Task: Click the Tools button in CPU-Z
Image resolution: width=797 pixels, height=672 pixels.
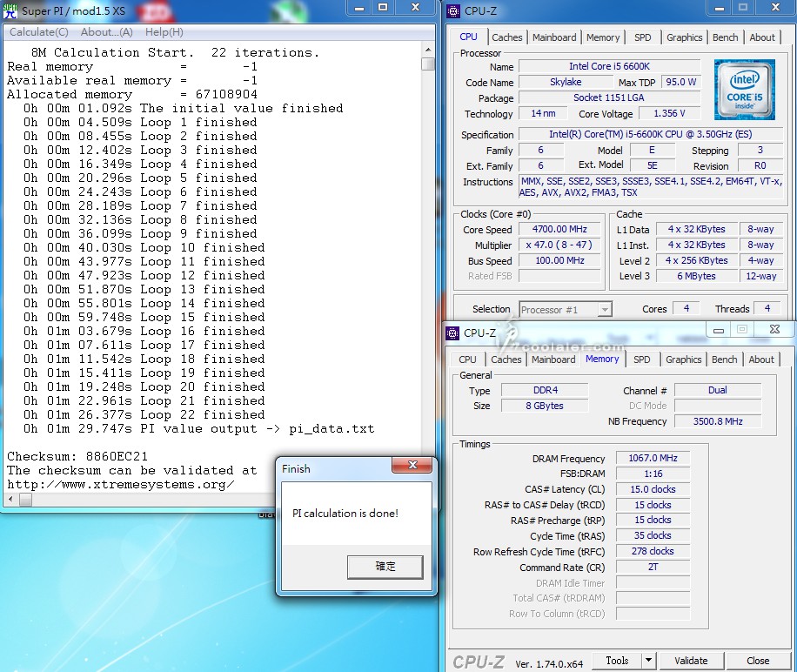Action: pos(617,661)
